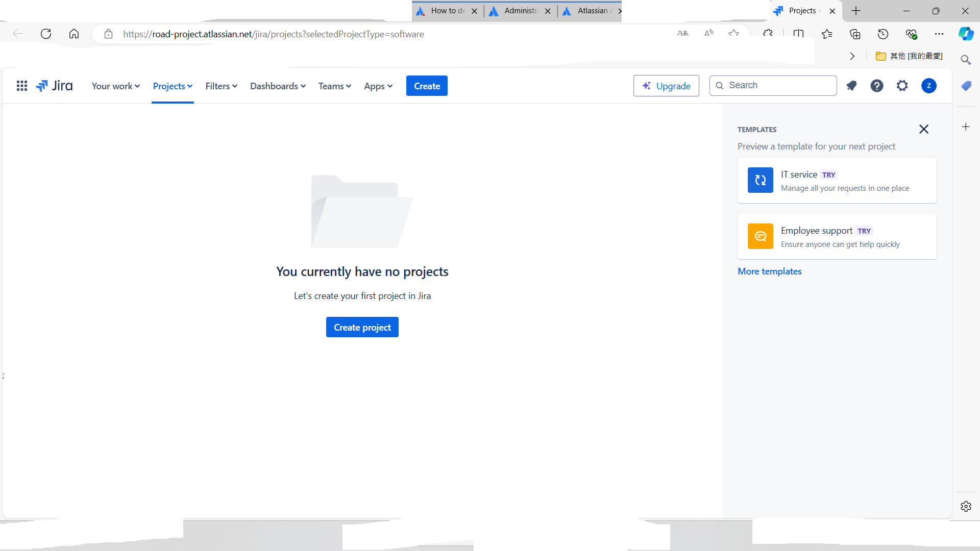This screenshot has width=980, height=551.
Task: Open the Jira help question mark
Action: [876, 86]
